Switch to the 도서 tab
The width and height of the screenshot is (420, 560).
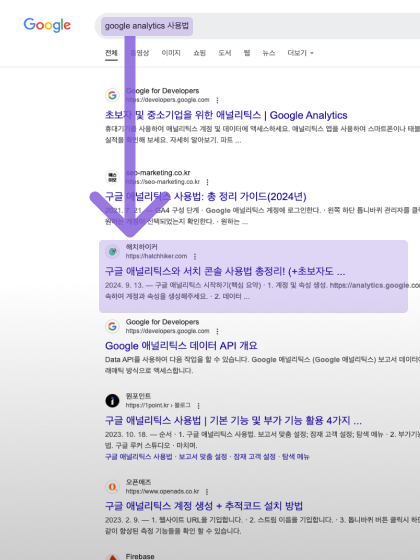tap(225, 53)
